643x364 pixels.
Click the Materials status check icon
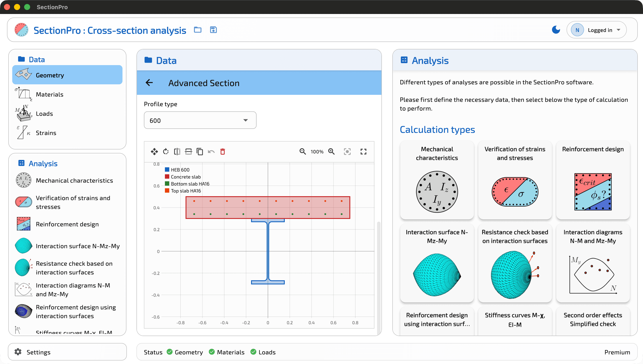(x=212, y=352)
